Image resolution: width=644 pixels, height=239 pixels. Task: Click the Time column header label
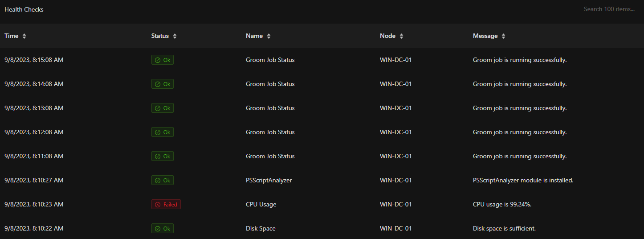pos(12,36)
